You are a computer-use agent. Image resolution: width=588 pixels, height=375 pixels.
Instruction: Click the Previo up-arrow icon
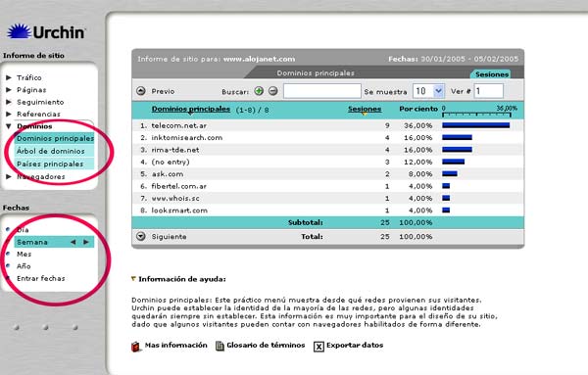pos(141,91)
